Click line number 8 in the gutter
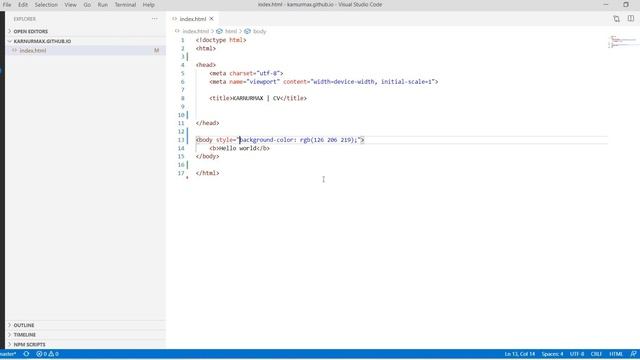Viewport: 640px width, 360px height. click(x=183, y=98)
